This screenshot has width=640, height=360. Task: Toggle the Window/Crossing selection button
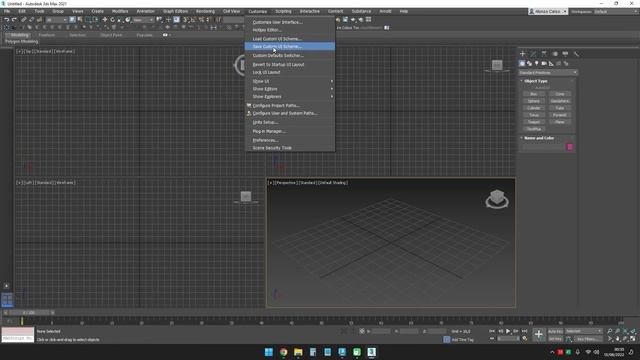point(96,19)
